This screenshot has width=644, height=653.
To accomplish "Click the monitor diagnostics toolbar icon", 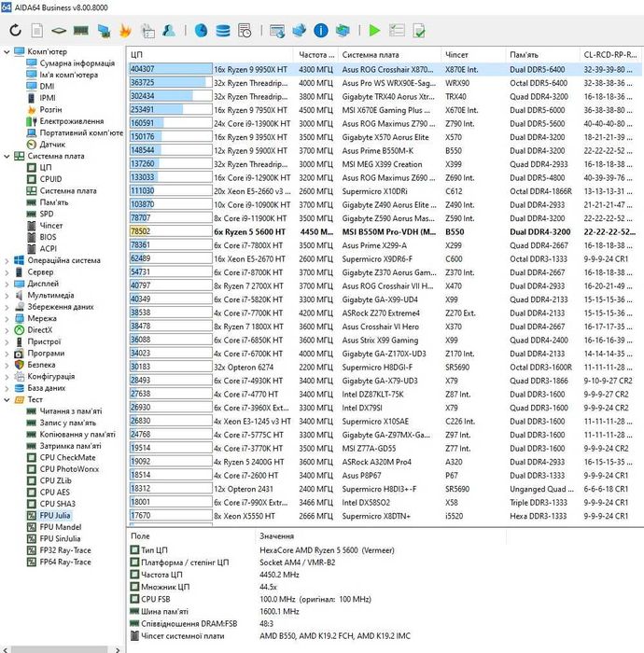I will (x=104, y=31).
